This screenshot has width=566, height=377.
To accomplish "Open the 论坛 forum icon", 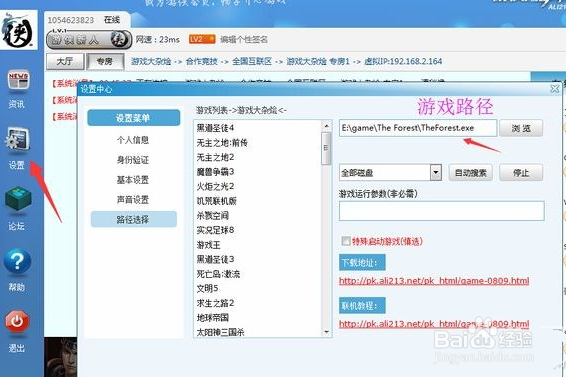I will (18, 199).
